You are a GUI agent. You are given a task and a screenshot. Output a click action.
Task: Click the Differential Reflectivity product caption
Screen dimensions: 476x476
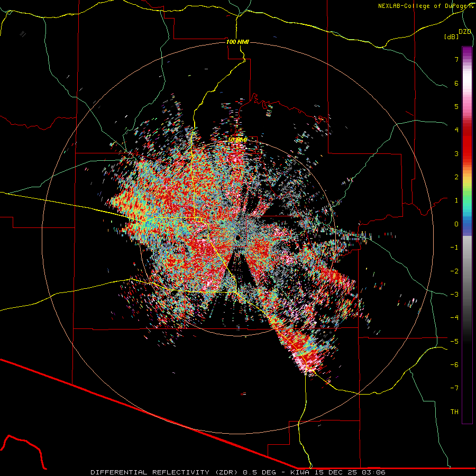coord(238,472)
